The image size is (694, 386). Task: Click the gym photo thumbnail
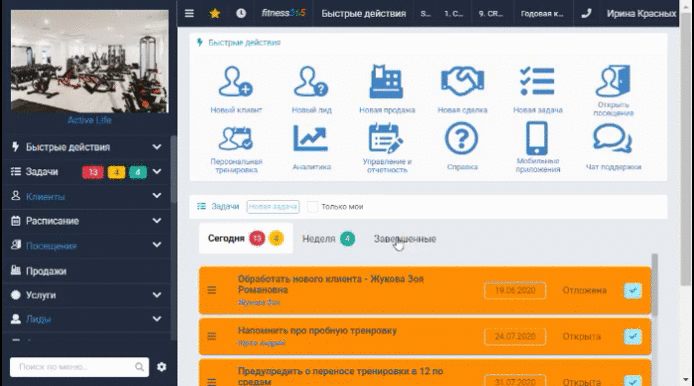89,61
